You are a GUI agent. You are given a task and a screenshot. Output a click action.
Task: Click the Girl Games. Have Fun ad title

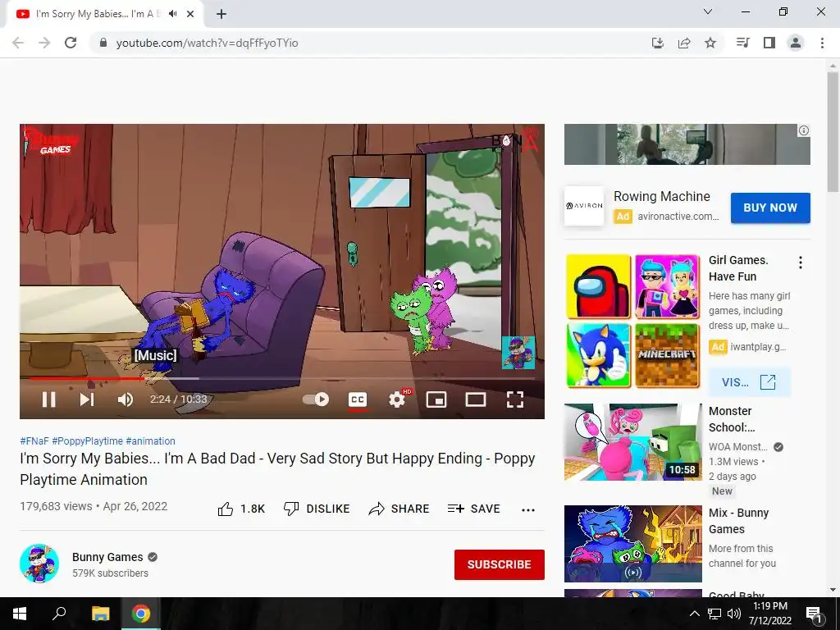(738, 268)
